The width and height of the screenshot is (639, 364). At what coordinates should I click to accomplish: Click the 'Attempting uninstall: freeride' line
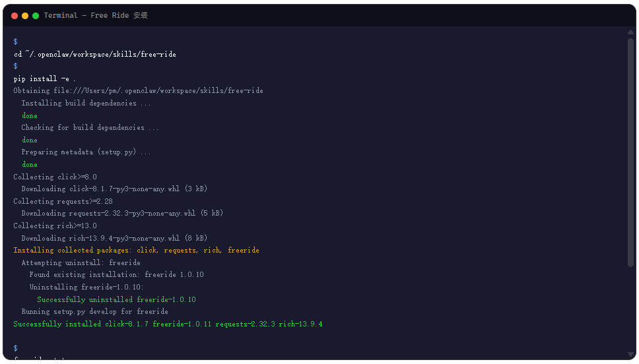pyautogui.click(x=81, y=262)
